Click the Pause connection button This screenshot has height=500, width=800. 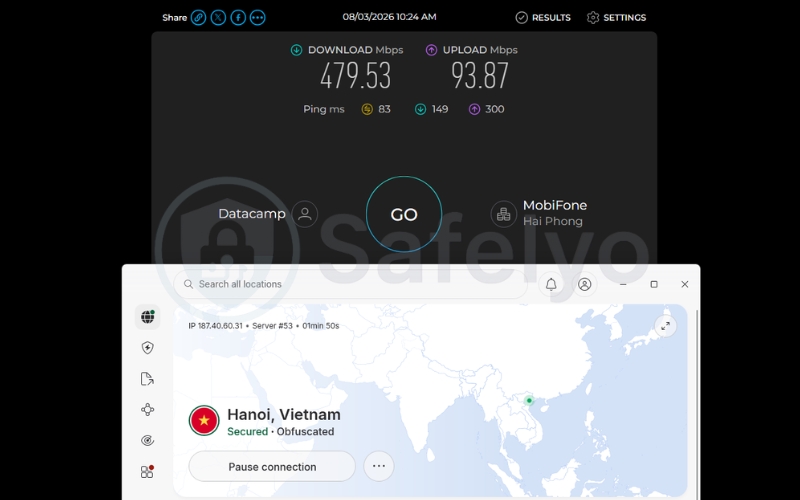point(272,466)
